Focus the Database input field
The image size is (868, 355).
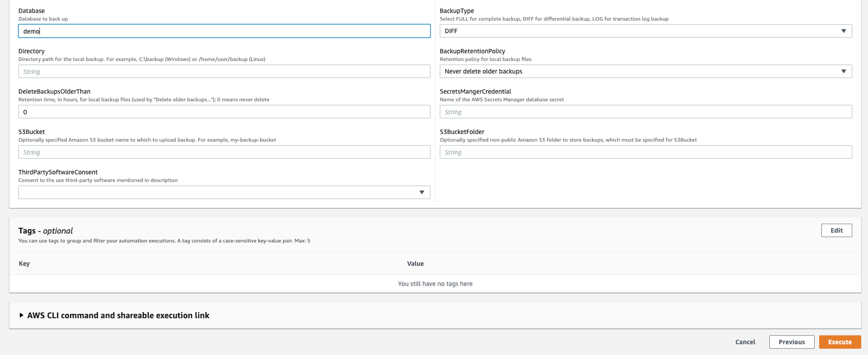click(224, 31)
